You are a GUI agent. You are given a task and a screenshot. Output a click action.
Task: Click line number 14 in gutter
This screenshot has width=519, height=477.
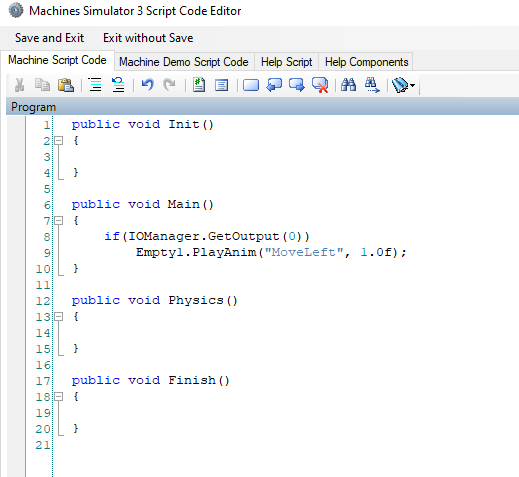[43, 333]
